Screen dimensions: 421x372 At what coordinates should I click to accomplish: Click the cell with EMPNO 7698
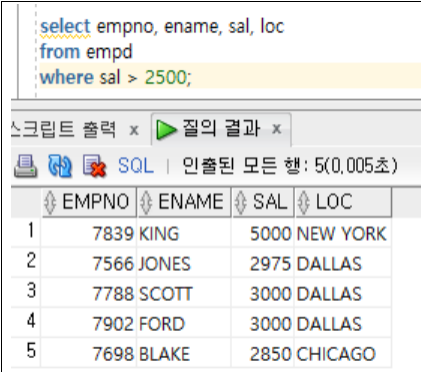(89, 353)
